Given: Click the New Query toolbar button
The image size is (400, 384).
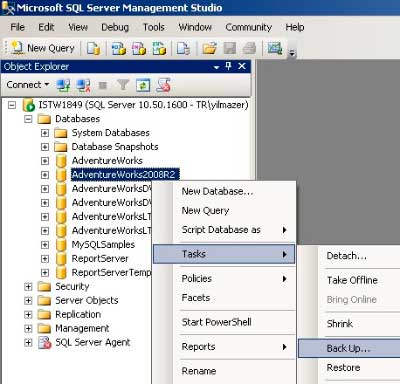Looking at the screenshot, I should 43,48.
